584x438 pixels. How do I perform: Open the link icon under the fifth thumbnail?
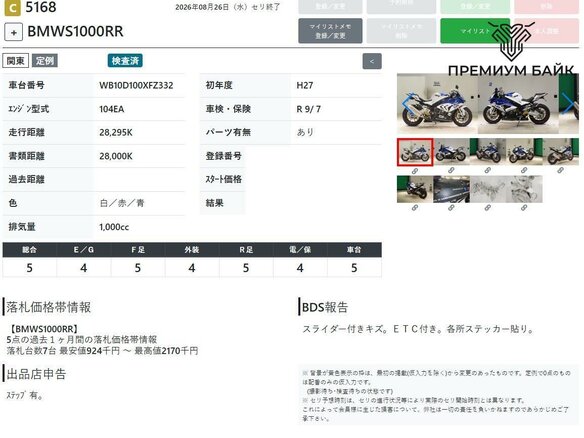click(561, 170)
